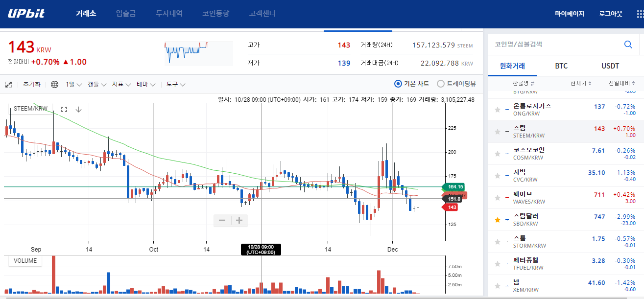The width and height of the screenshot is (644, 299).
Task: Open the 거래소 menu
Action: [x=86, y=14]
